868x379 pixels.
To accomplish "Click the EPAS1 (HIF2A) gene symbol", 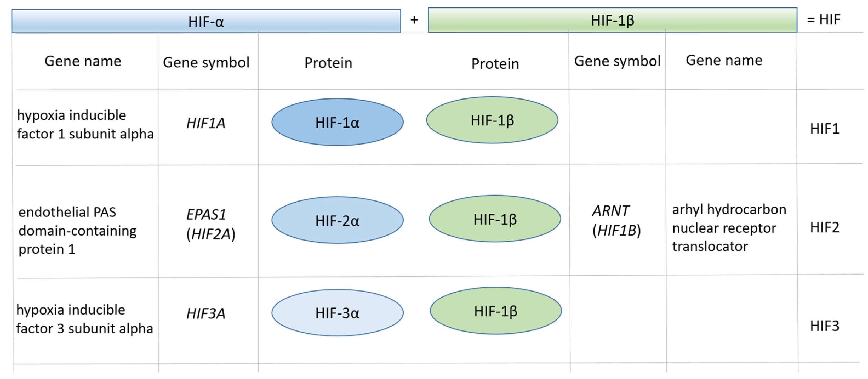I will [x=210, y=224].
